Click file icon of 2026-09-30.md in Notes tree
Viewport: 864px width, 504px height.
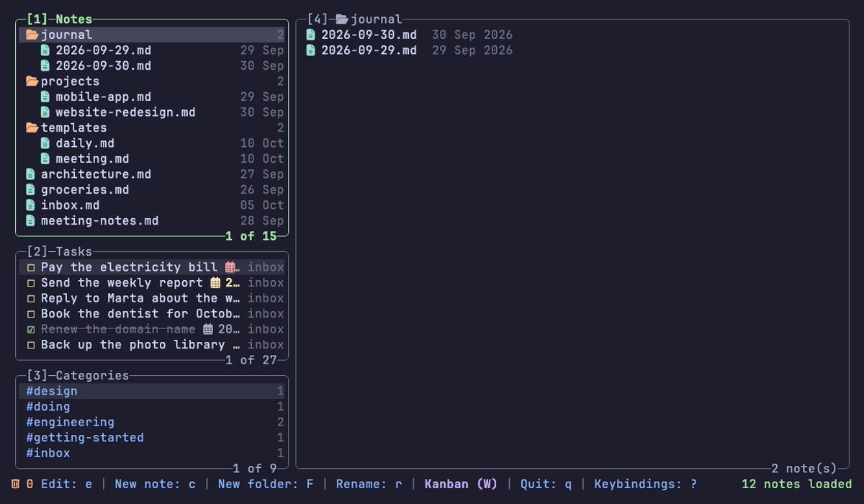45,66
